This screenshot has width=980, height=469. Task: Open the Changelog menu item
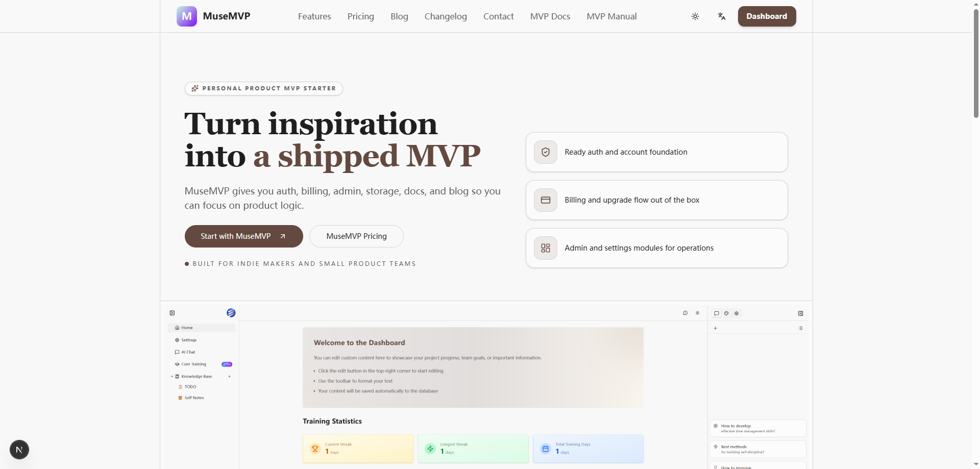point(445,16)
